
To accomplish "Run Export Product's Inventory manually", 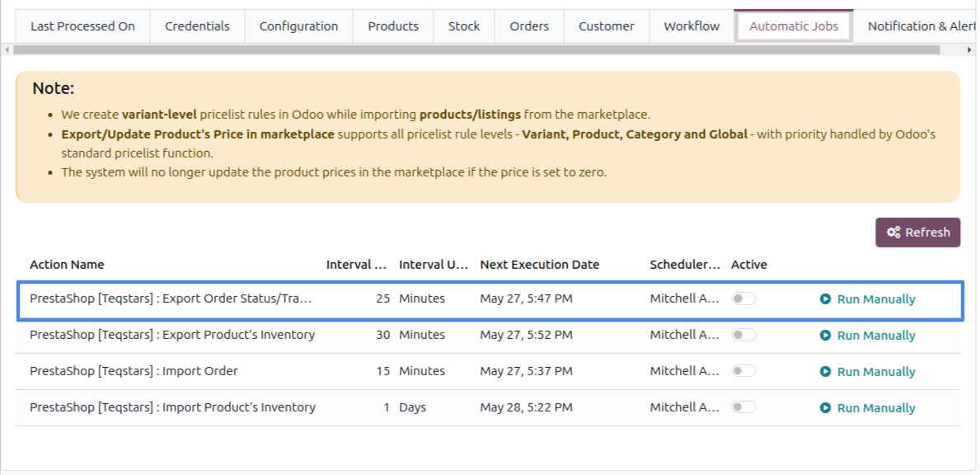I will point(868,336).
